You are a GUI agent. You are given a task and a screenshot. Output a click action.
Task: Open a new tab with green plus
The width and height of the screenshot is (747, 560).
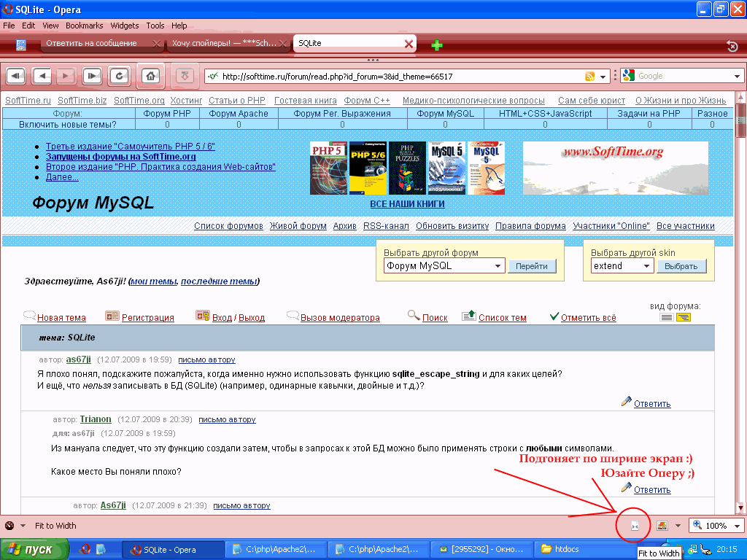pyautogui.click(x=436, y=45)
